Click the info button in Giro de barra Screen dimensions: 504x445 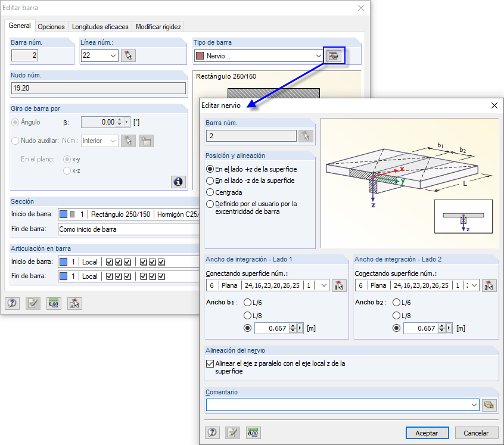coord(178,182)
